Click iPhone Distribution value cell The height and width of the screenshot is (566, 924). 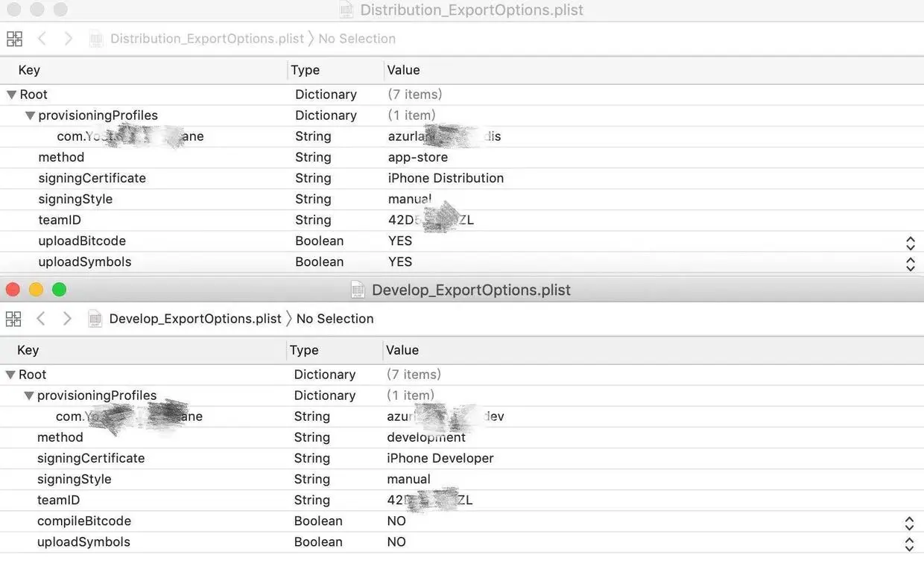click(446, 178)
